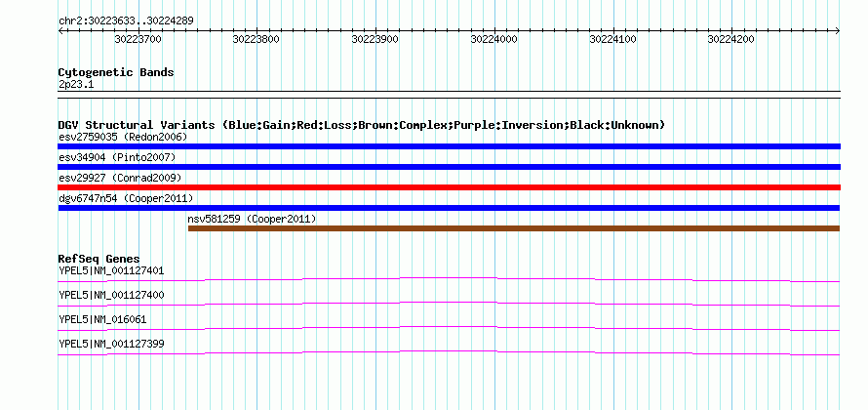Image resolution: width=868 pixels, height=410 pixels.
Task: Click ruler position 30223900
Action: tap(375, 39)
